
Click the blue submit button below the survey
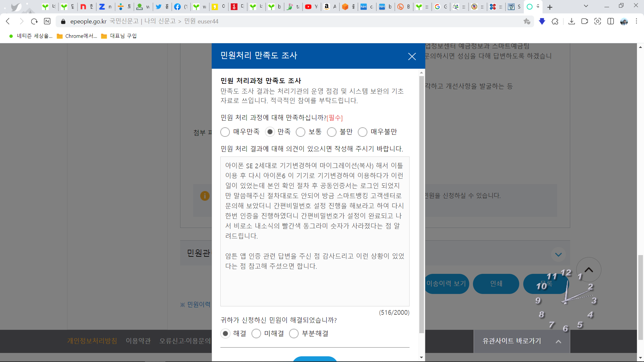click(x=315, y=359)
